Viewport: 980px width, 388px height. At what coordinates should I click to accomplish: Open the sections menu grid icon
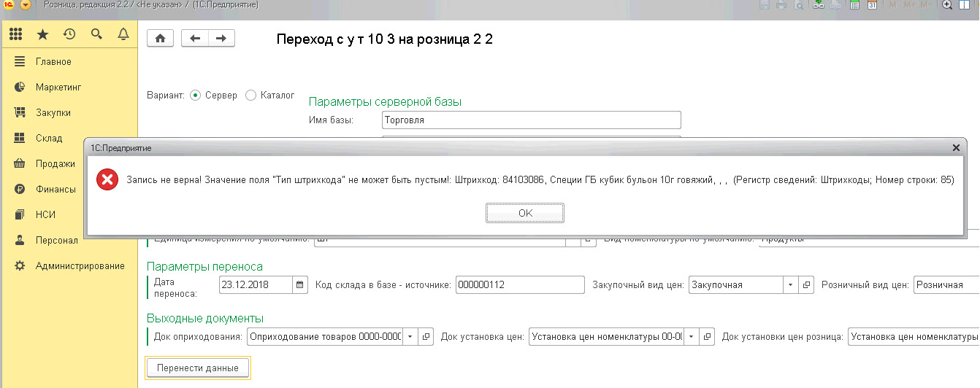coord(16,34)
